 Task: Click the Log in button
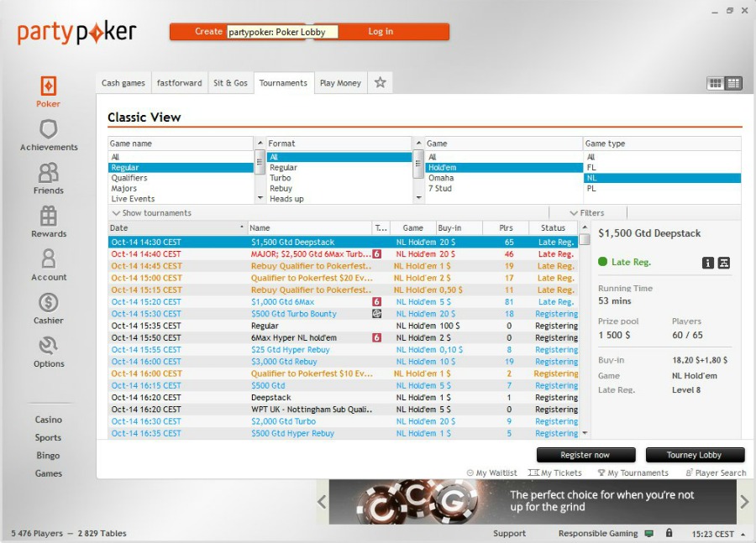point(381,31)
